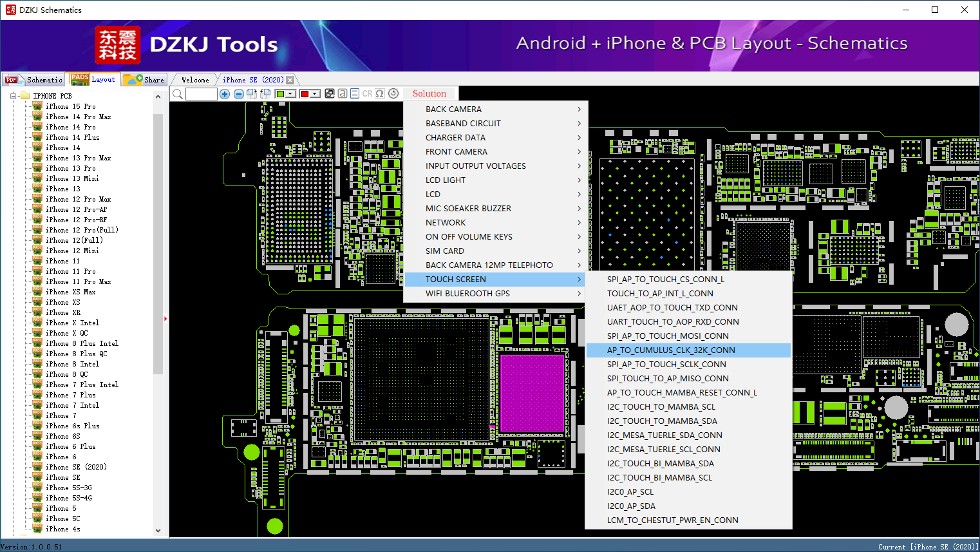Click the board icon beside iPhone 13 Mini
The height and width of the screenshot is (552, 980).
click(37, 178)
